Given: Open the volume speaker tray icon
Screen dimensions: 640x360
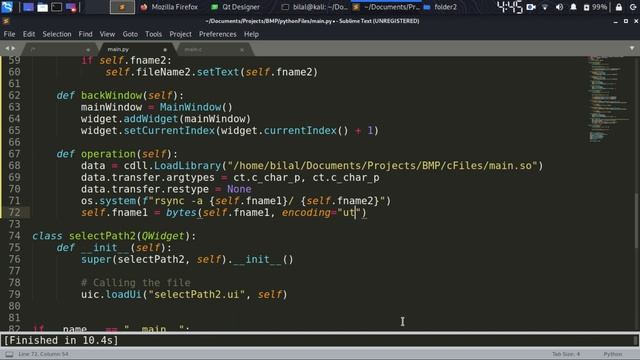Looking at the screenshot, I should point(559,7).
